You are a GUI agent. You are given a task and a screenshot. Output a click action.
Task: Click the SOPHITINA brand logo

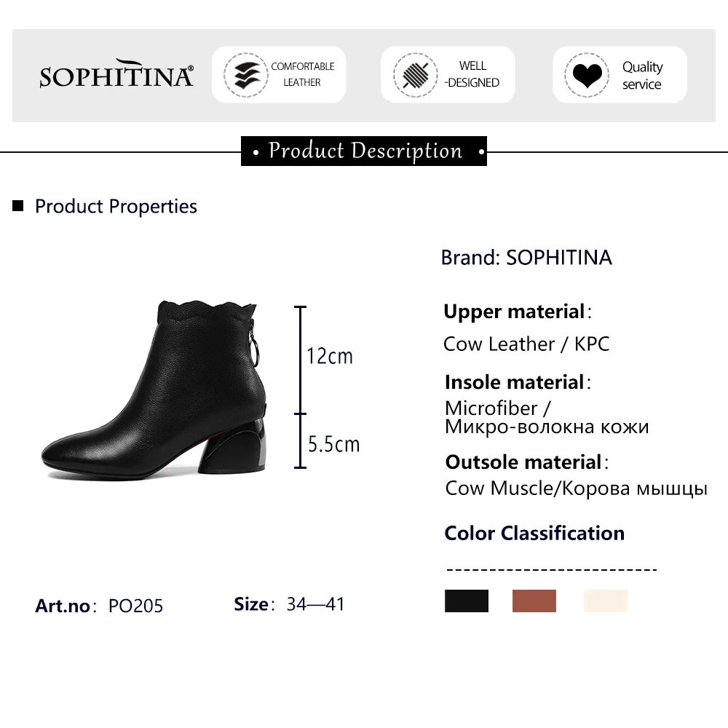tap(116, 74)
